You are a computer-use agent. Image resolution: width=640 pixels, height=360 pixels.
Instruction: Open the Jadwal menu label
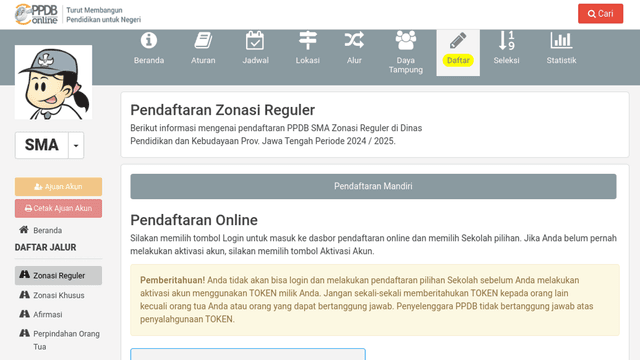tap(256, 60)
